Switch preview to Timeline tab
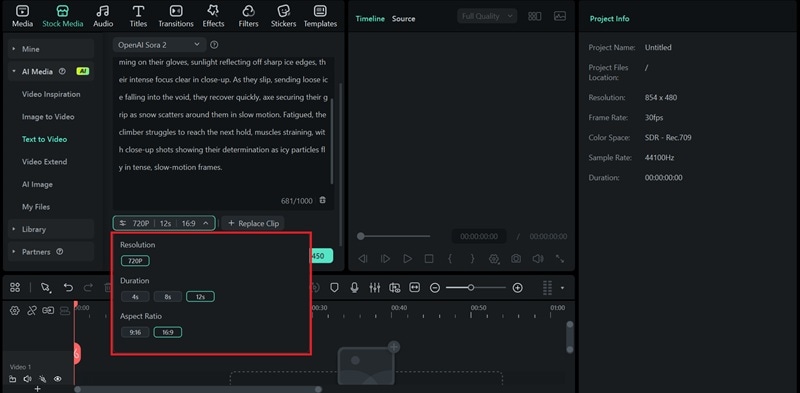Image resolution: width=800 pixels, height=393 pixels. click(x=370, y=18)
